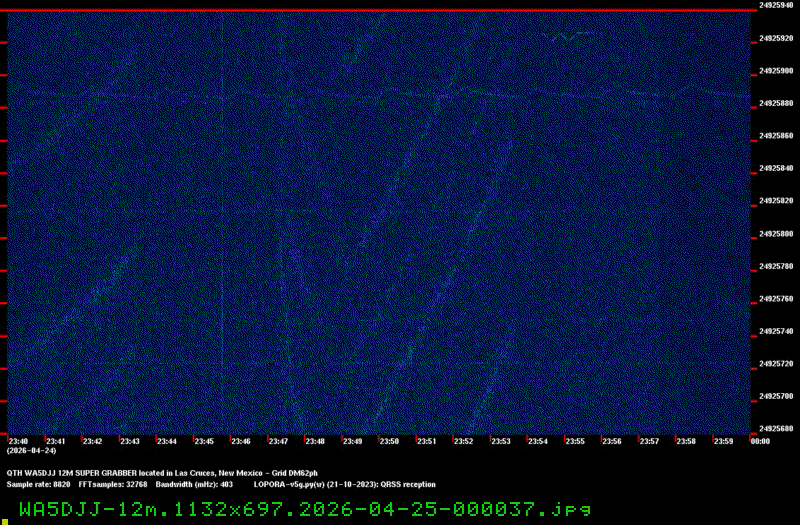Select the 23:49 time label
Image resolution: width=800 pixels, height=525 pixels.
coord(352,441)
